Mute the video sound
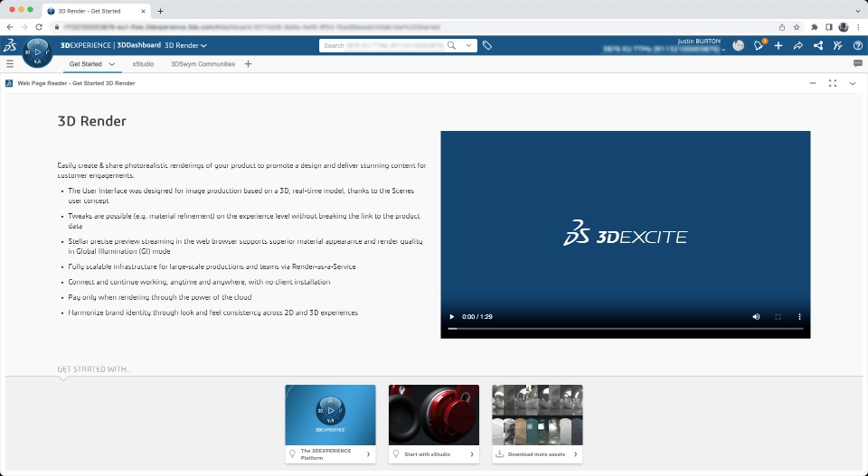Screen dimensions: 868x476 pos(756,317)
